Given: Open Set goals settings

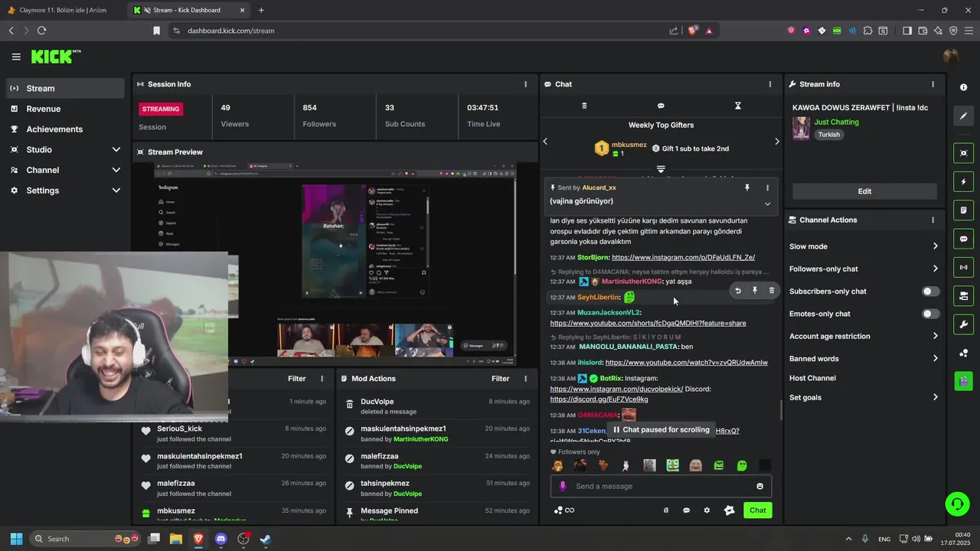Looking at the screenshot, I should point(864,397).
